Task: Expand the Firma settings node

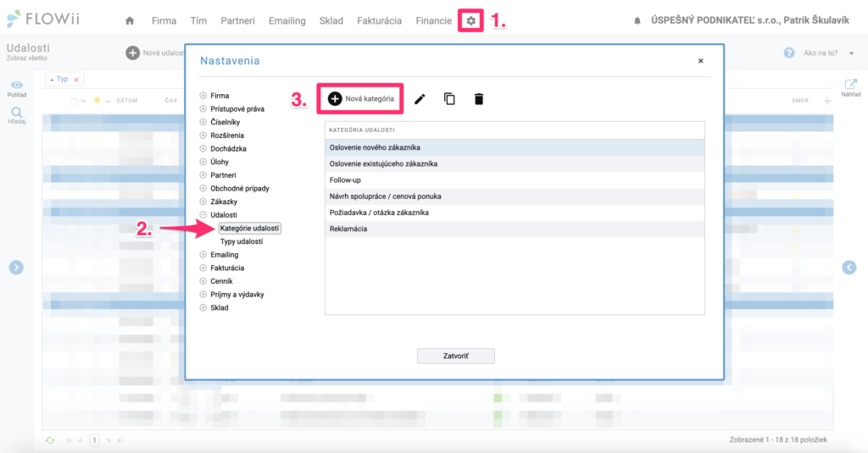Action: click(x=203, y=96)
